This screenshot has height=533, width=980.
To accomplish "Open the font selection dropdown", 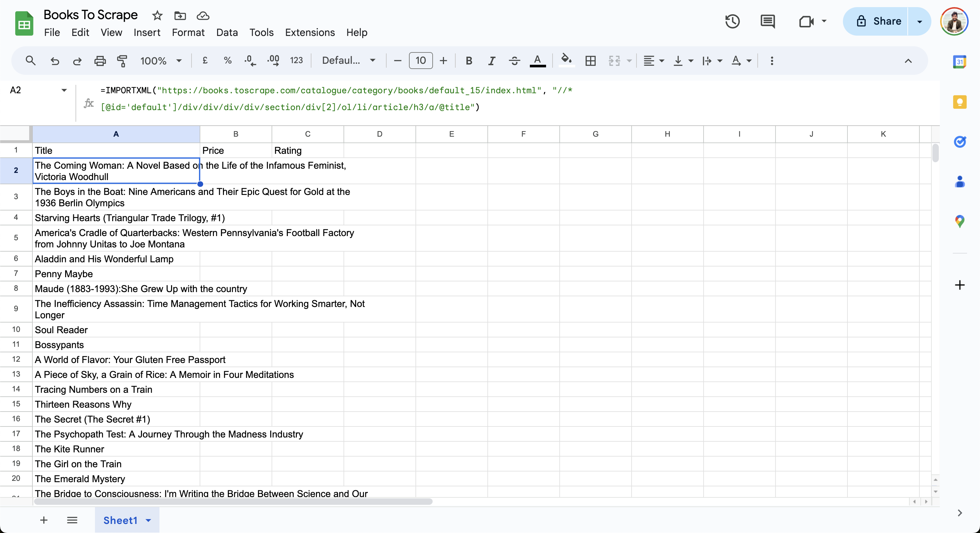I will [348, 61].
